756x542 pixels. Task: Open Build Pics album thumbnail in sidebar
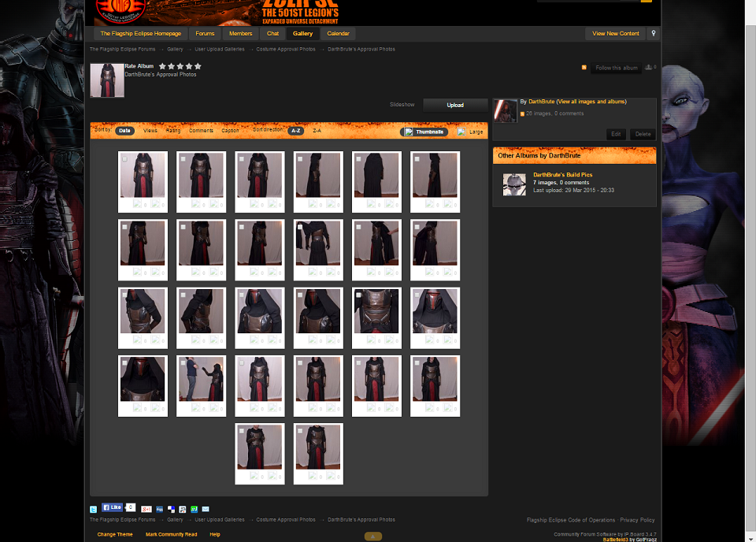point(514,184)
